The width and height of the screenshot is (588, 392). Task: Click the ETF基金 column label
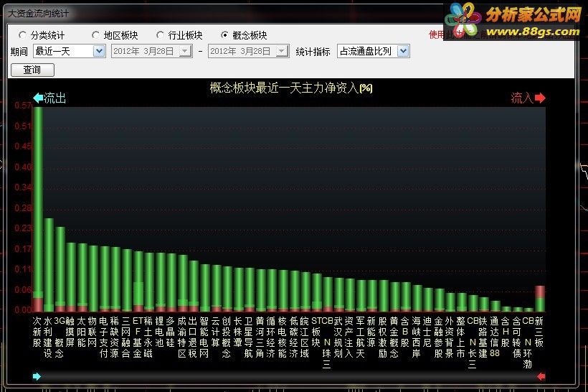coord(137,337)
